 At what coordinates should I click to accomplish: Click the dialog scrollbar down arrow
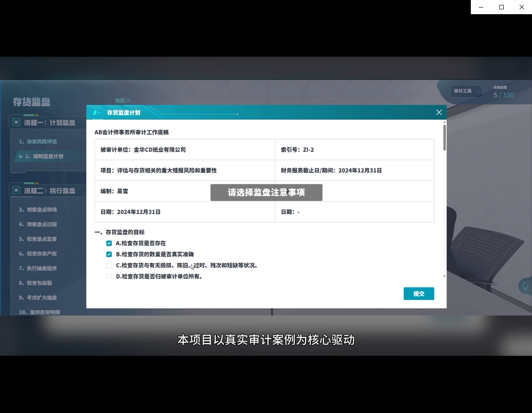click(x=445, y=276)
